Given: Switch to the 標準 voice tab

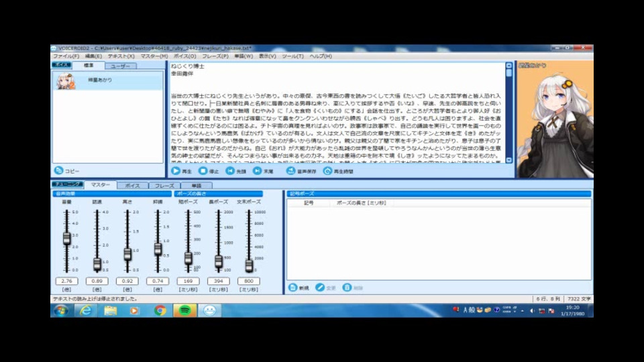Looking at the screenshot, I should tap(89, 65).
